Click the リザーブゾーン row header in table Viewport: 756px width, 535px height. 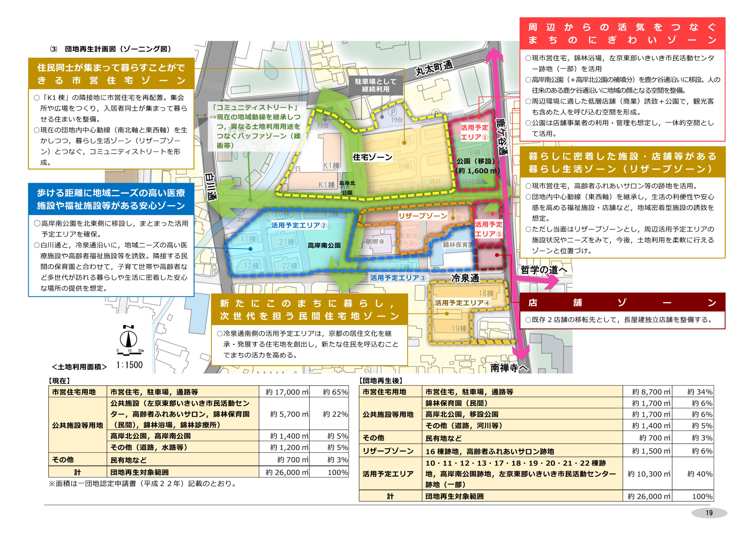pyautogui.click(x=390, y=451)
